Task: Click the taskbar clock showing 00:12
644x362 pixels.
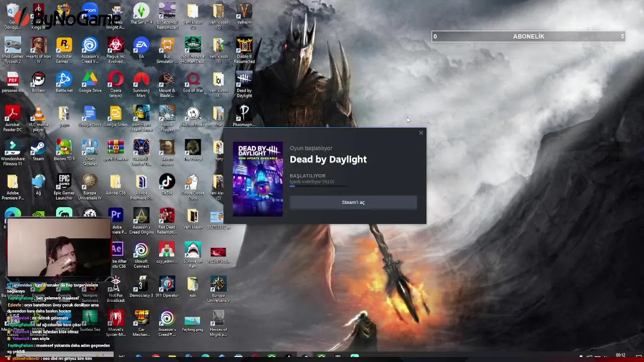Action: pyautogui.click(x=620, y=355)
